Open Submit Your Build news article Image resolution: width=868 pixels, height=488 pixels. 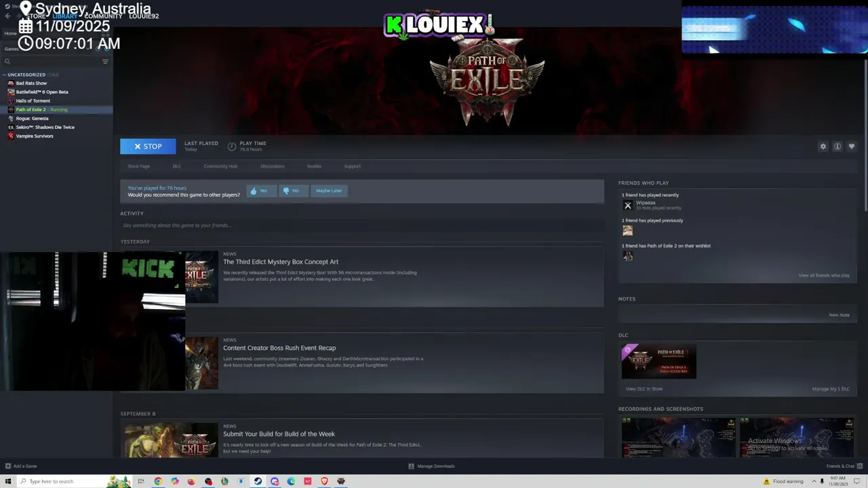click(x=279, y=434)
